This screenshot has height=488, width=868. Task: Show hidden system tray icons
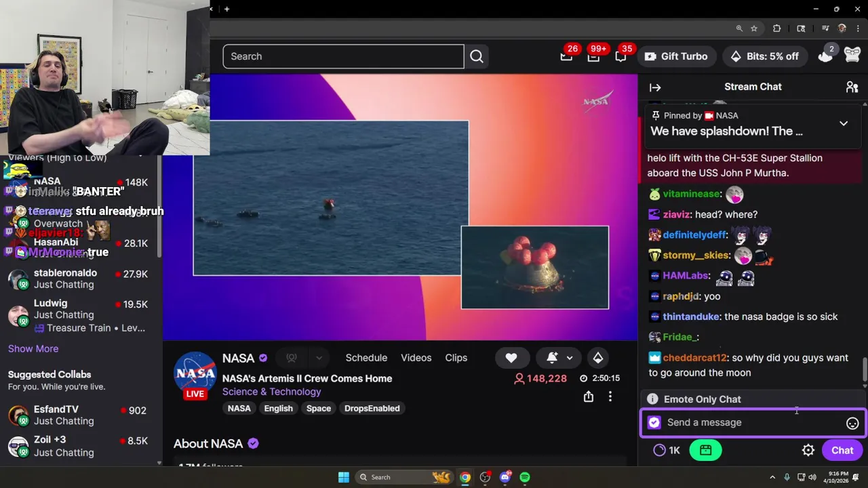pyautogui.click(x=772, y=477)
